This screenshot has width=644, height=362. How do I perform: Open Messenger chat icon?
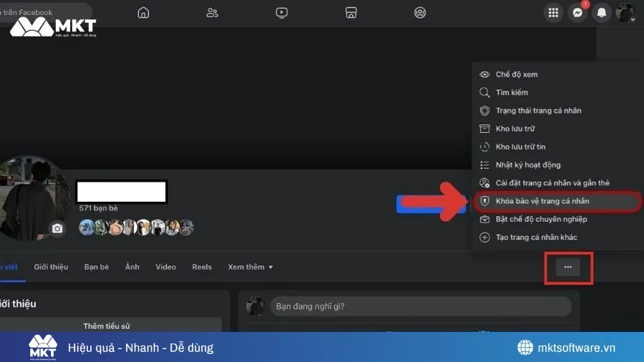point(577,13)
